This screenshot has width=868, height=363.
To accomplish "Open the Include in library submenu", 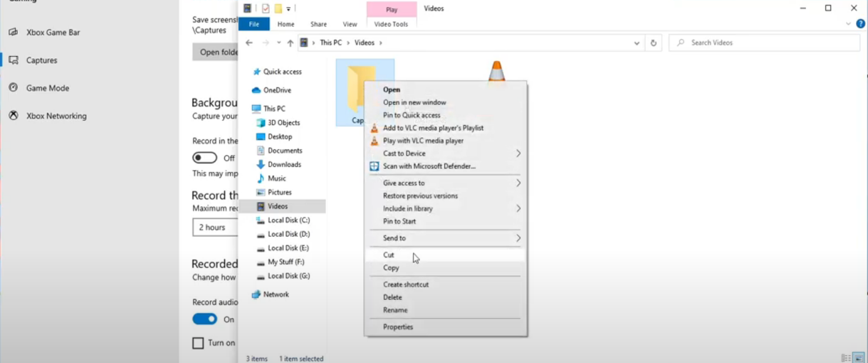I will [445, 209].
